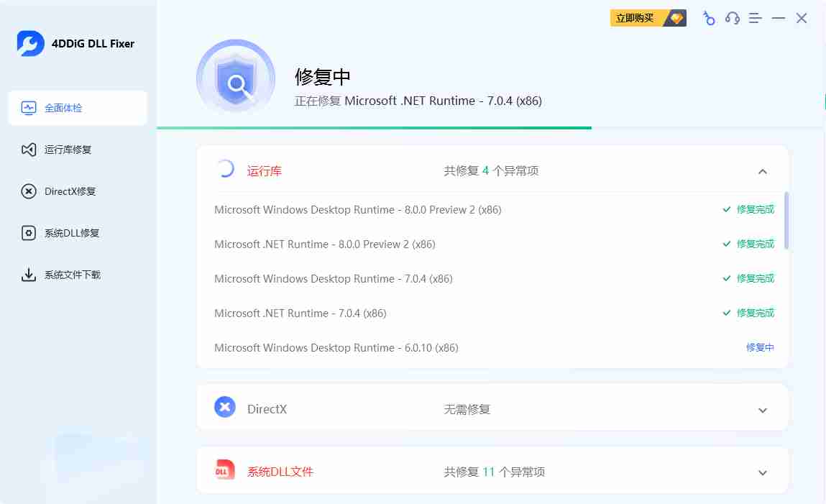Open the hamburger menu icon

coord(756,19)
